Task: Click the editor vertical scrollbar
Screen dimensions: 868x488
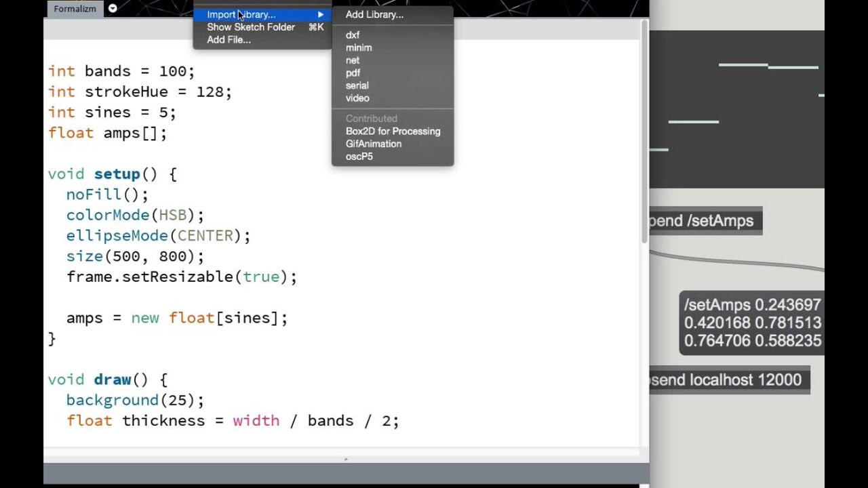Action: pos(644,132)
